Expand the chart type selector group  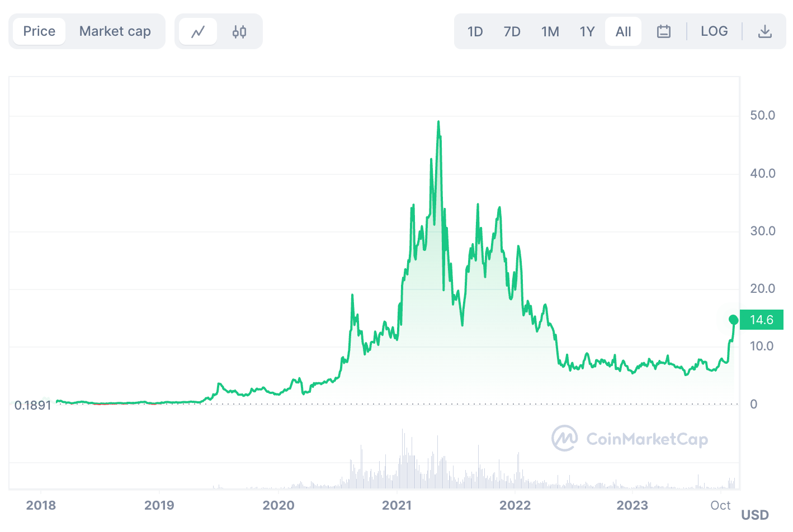(219, 31)
